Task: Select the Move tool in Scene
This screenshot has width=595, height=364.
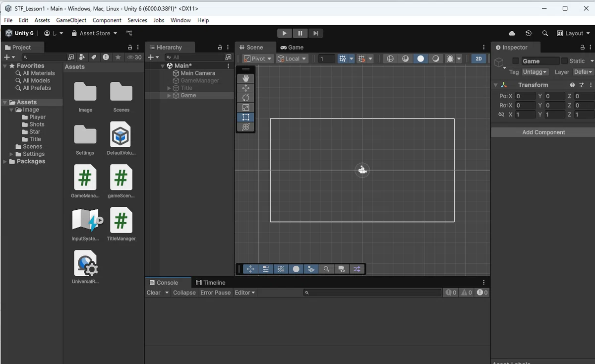Action: [x=245, y=88]
